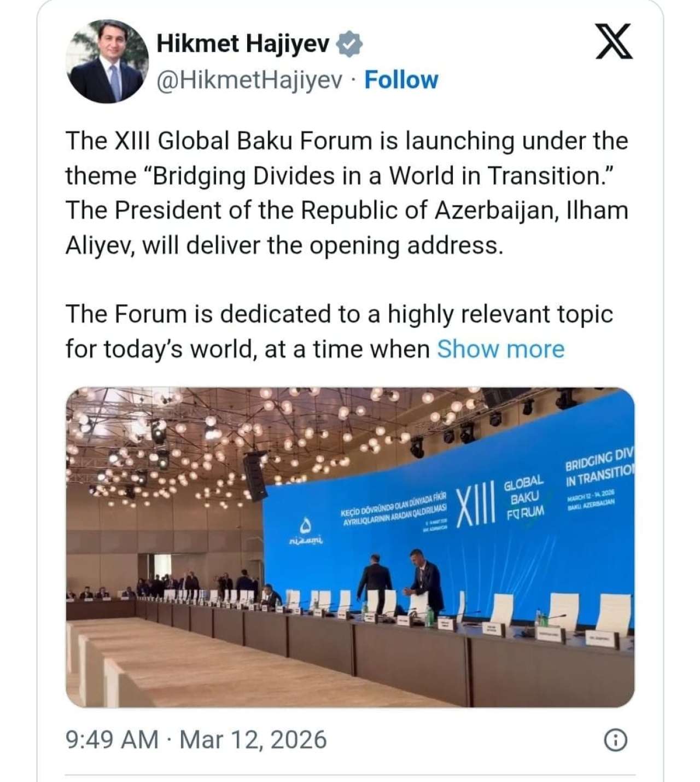Click the display name "Hikmet Hajiyev"
This screenshot has width=700, height=782.
pyautogui.click(x=243, y=44)
